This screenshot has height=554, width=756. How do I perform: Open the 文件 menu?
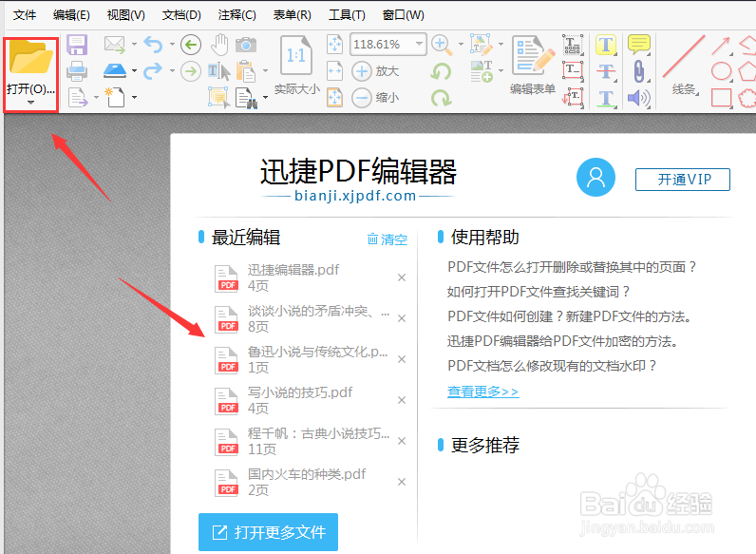[x=24, y=15]
